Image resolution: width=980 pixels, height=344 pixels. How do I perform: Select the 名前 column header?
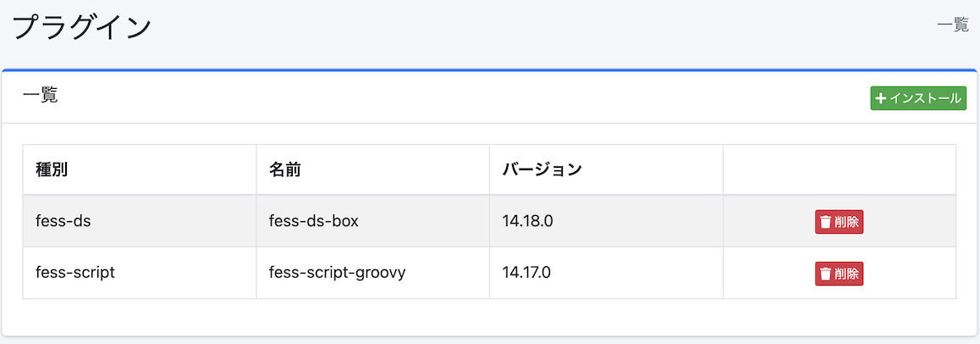coord(372,169)
